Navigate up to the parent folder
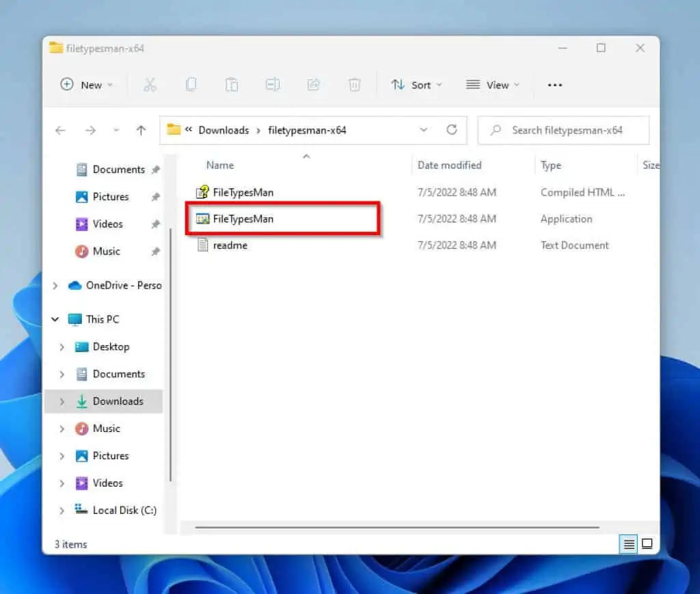 tap(142, 130)
